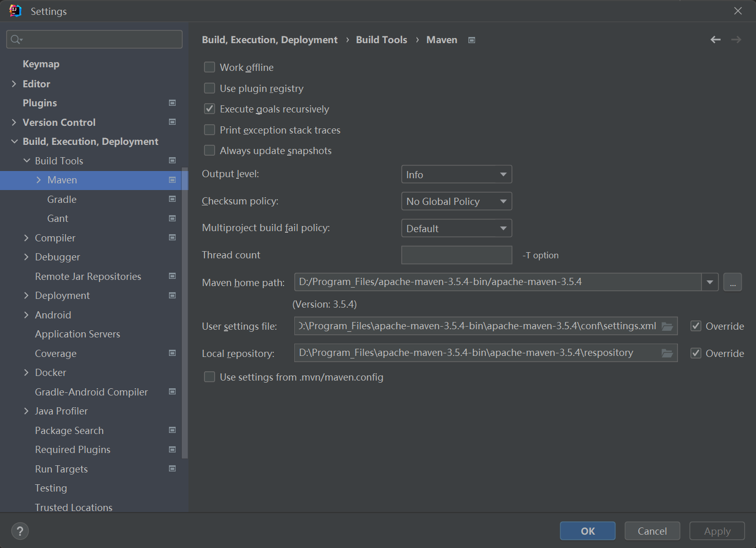This screenshot has height=548, width=756.
Task: Enable Work offline checkbox
Action: (x=210, y=67)
